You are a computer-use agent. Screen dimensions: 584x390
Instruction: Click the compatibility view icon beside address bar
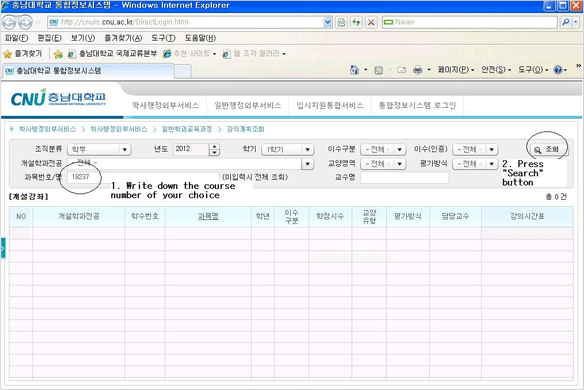point(341,22)
